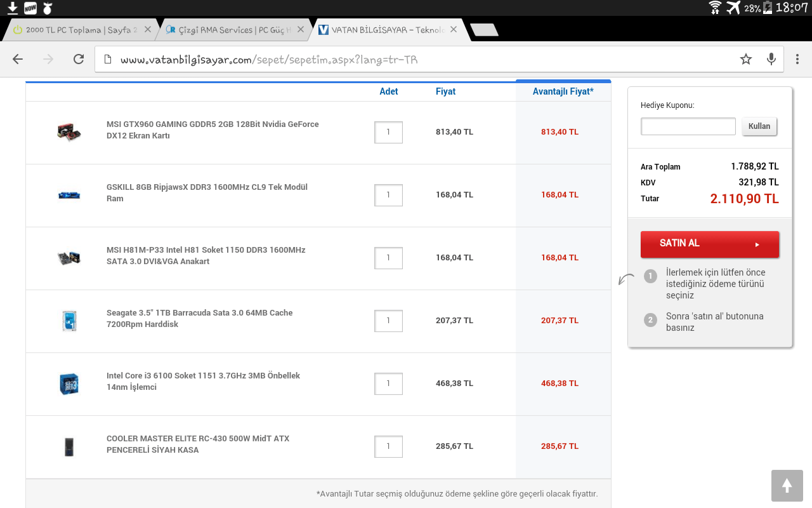Apply the coupon with the Kullan button
Image resolution: width=812 pixels, height=508 pixels.
pos(759,126)
